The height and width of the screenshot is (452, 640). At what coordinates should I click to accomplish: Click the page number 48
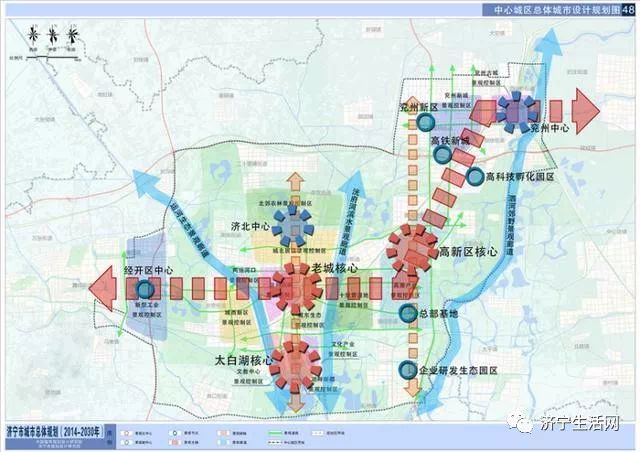click(628, 9)
